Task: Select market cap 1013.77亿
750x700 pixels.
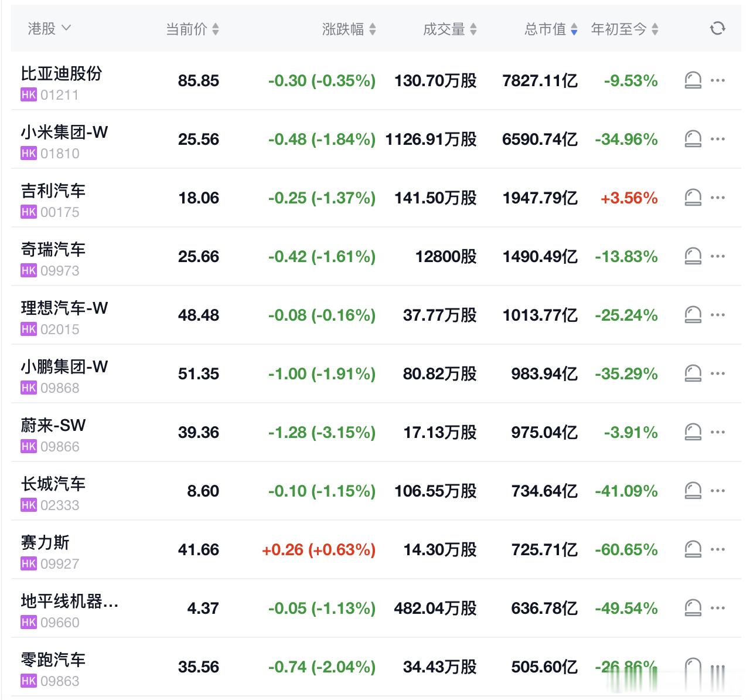Action: 540,315
